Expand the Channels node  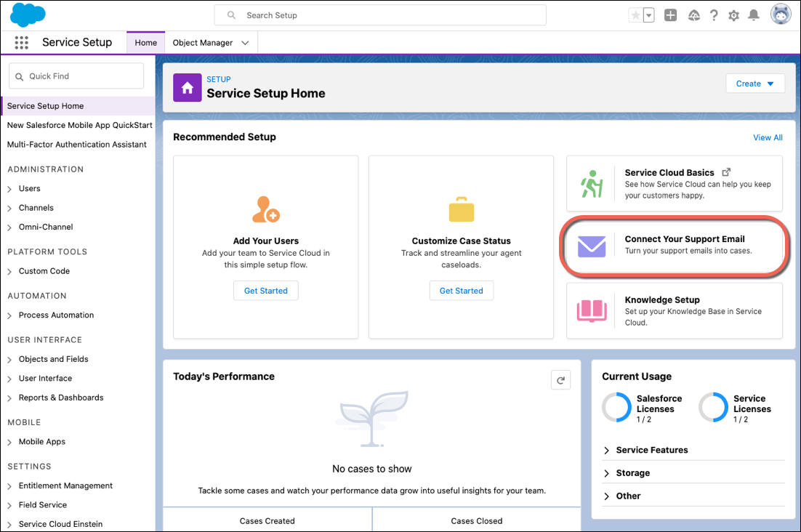pos(9,209)
